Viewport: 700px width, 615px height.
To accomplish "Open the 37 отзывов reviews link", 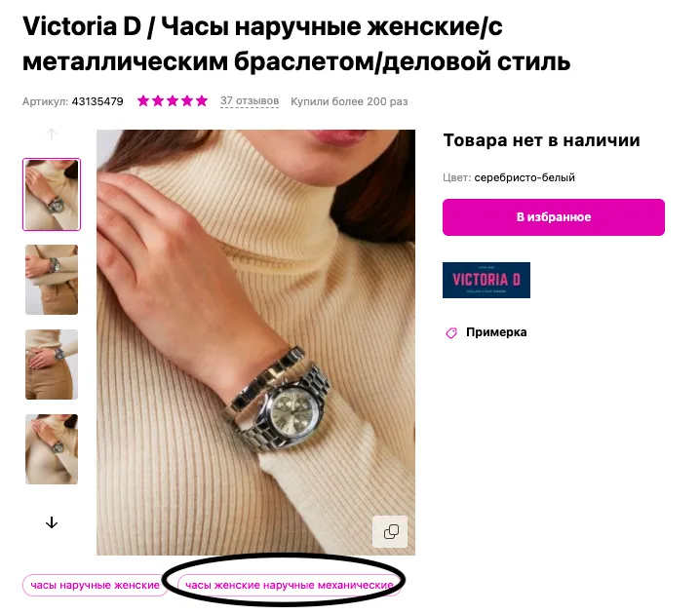I will tap(250, 101).
